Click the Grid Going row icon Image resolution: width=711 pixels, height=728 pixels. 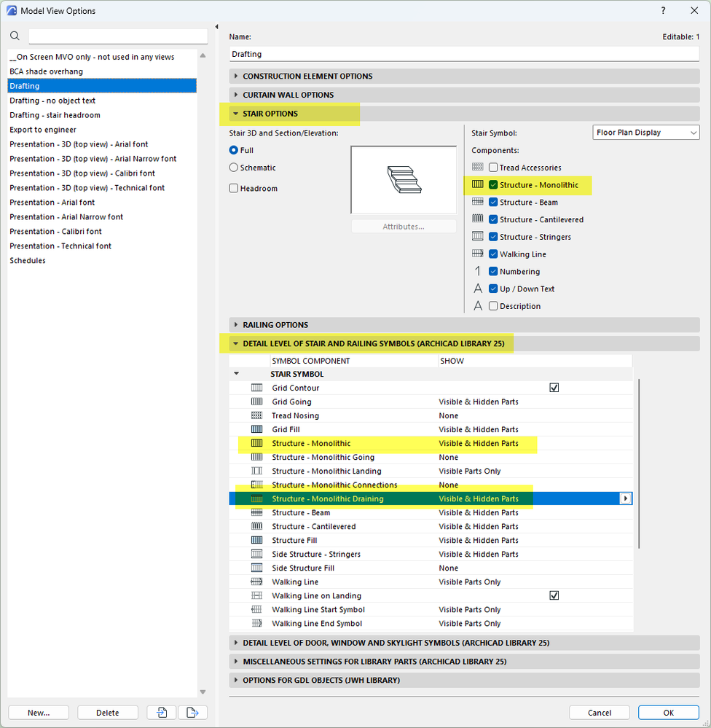click(x=256, y=402)
